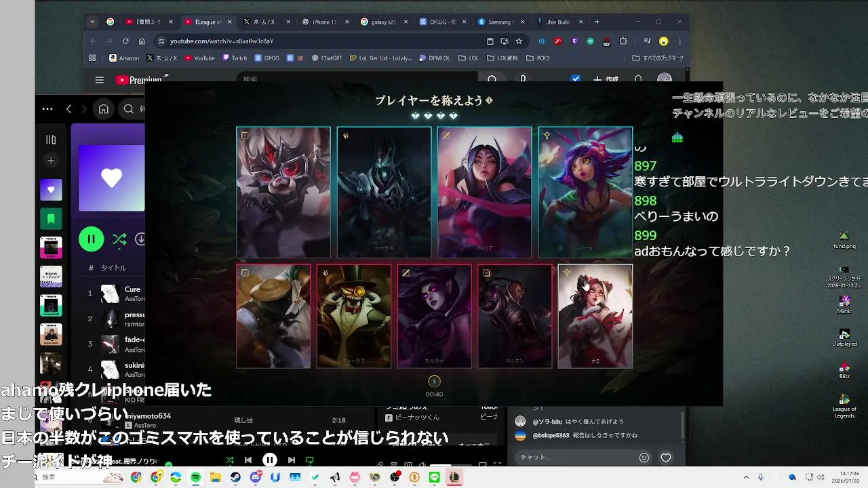Open Spotify three-dot menu

pos(47,108)
